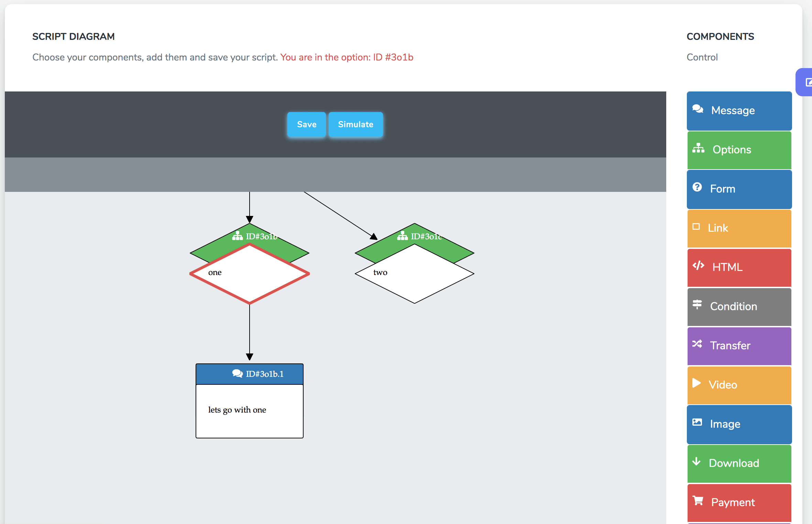Image resolution: width=812 pixels, height=524 pixels.
Task: Click the signpost icon on Condition
Action: click(x=697, y=305)
